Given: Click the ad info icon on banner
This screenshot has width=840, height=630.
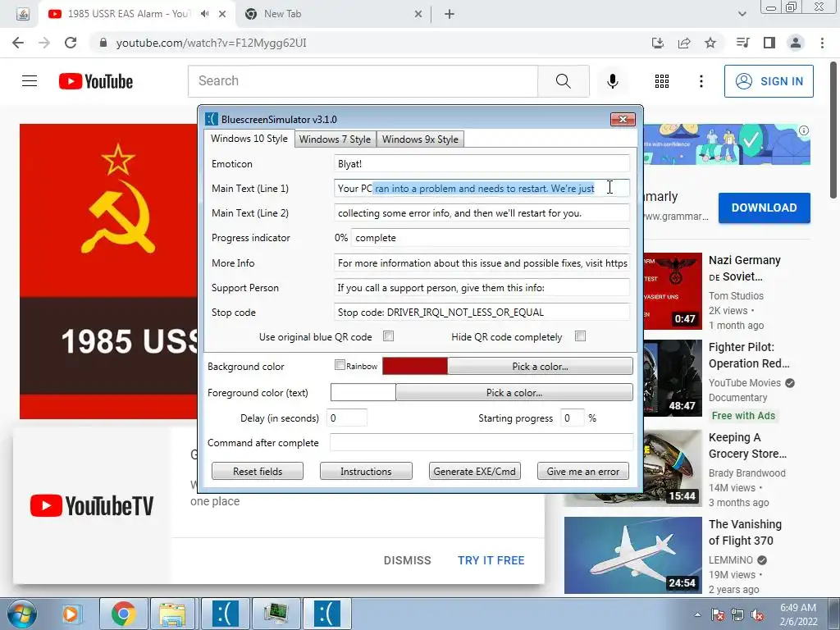Looking at the screenshot, I should click(x=804, y=130).
